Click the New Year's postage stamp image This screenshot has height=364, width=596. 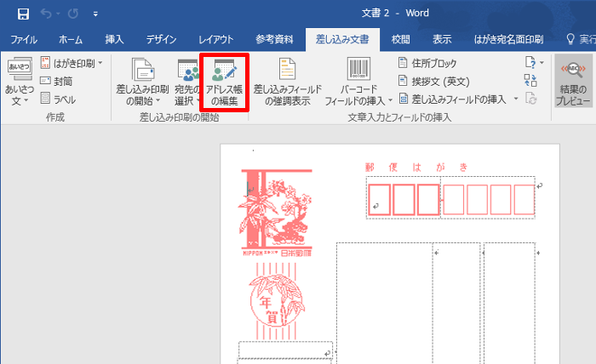tap(276, 213)
